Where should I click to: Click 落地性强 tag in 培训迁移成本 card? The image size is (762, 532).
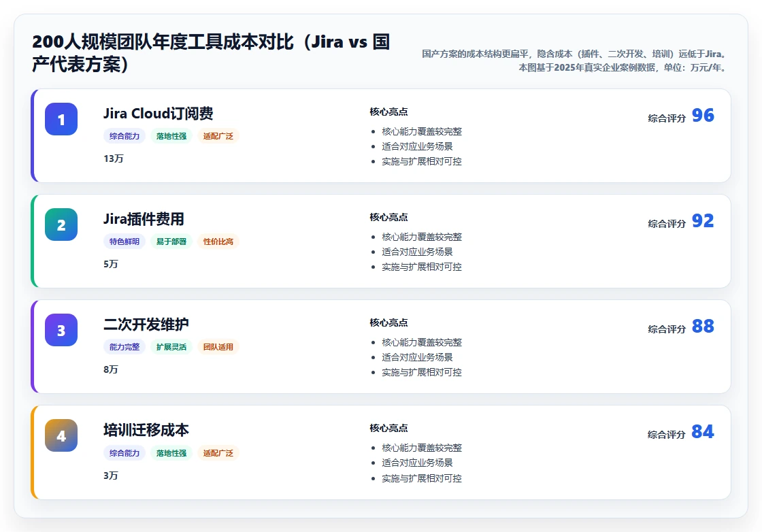pos(171,453)
